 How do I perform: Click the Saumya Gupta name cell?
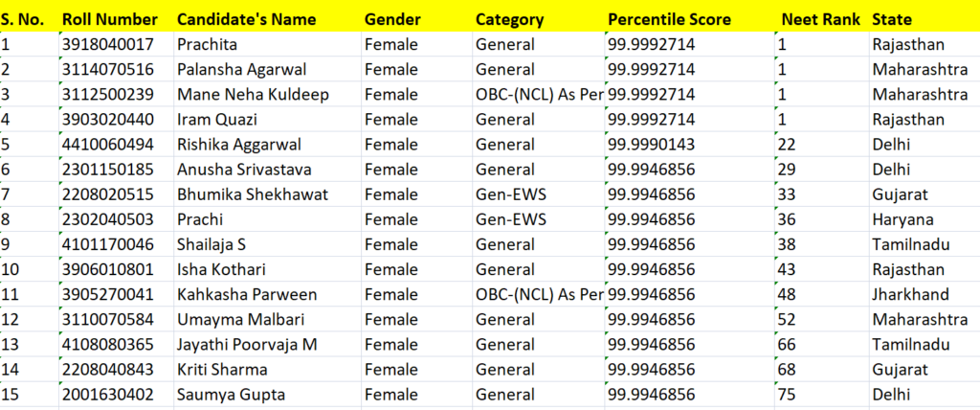pyautogui.click(x=268, y=395)
